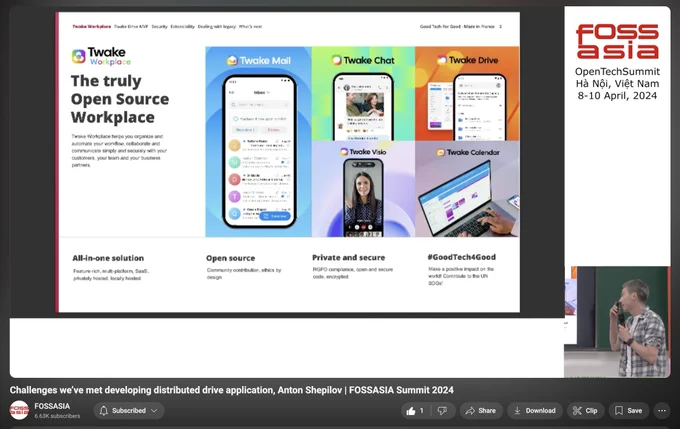Click the '8-10 April, 2024' date text

pos(617,96)
